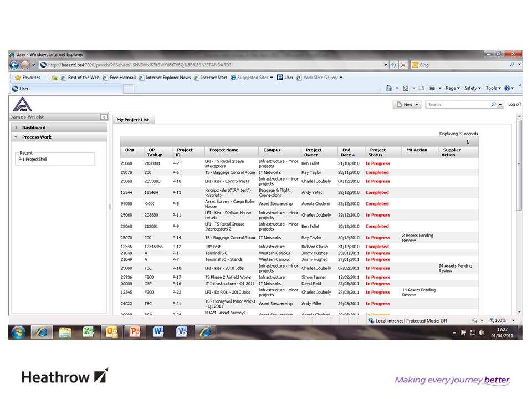Click the taskbar clock showing 17:27
The width and height of the screenshot is (532, 399).
point(502,329)
